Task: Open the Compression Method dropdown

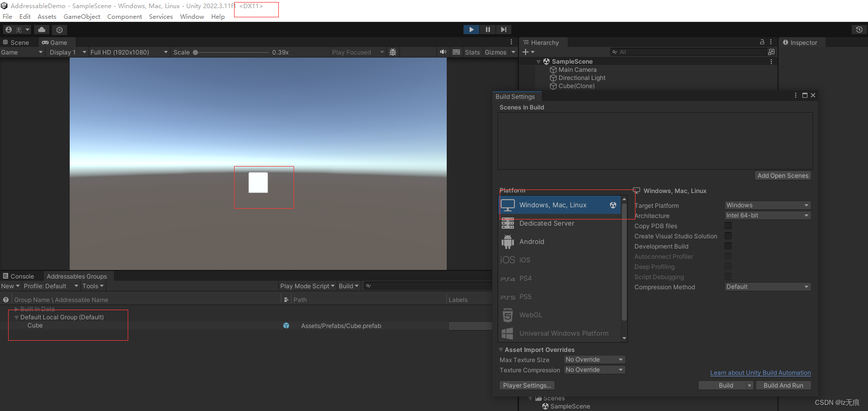Action: click(x=767, y=287)
